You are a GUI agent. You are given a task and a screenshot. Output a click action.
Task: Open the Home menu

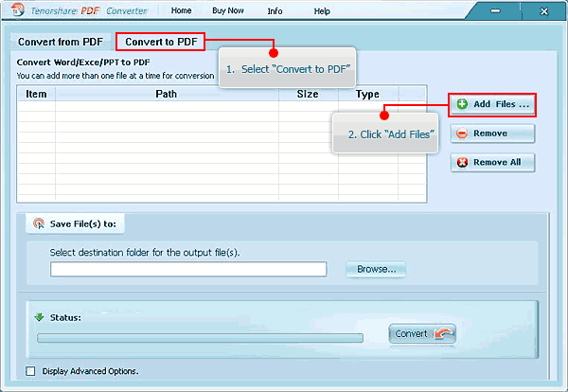[181, 10]
